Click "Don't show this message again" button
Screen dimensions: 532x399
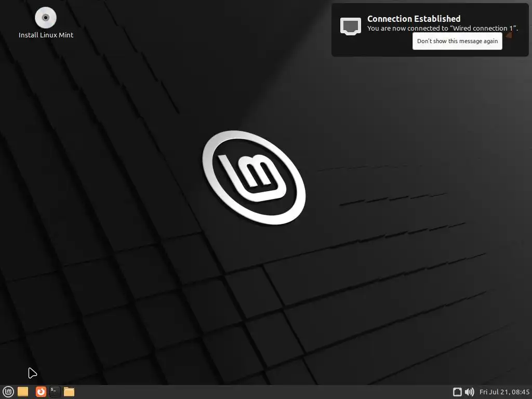(x=457, y=41)
